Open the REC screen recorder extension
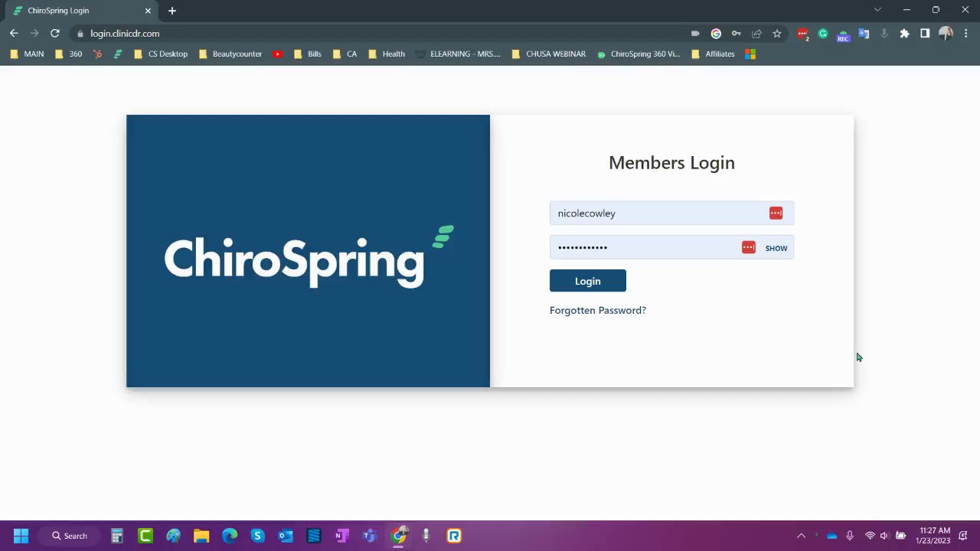The width and height of the screenshot is (980, 551). point(843,34)
